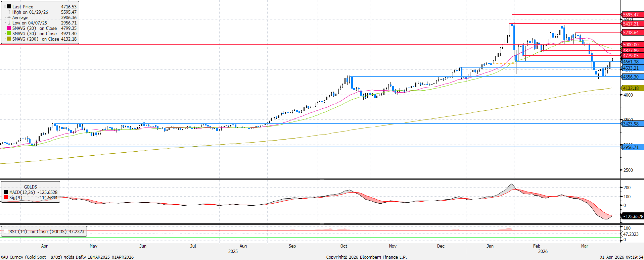Click the 47.2323 RSI value axis label
Viewport: 644px width, 260px height.
(631, 234)
